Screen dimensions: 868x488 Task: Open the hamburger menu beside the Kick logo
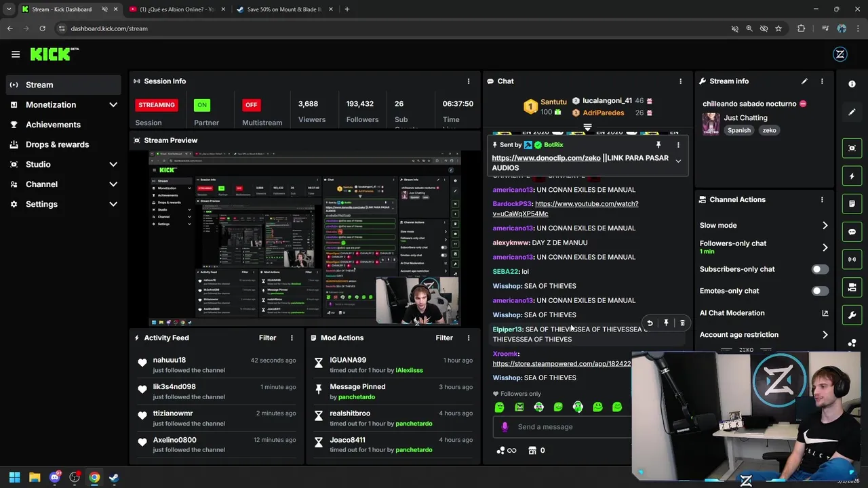click(x=16, y=54)
